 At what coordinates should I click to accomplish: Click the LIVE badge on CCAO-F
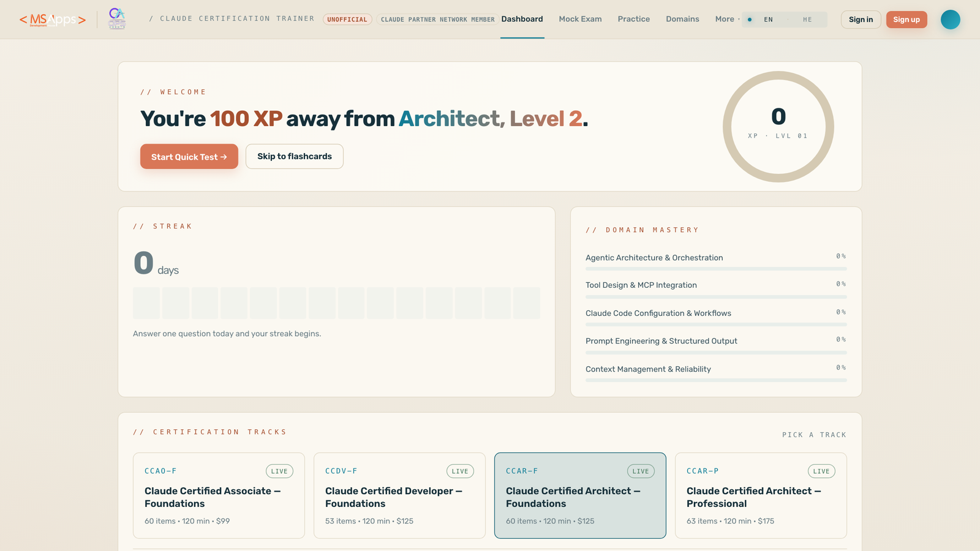coord(279,471)
